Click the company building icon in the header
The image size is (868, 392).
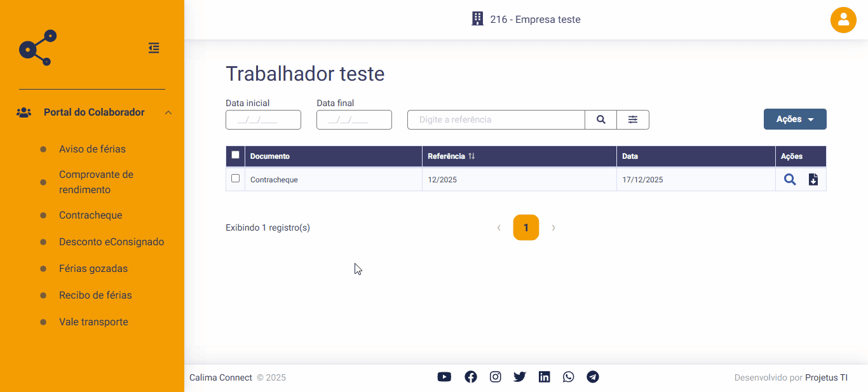[x=477, y=19]
